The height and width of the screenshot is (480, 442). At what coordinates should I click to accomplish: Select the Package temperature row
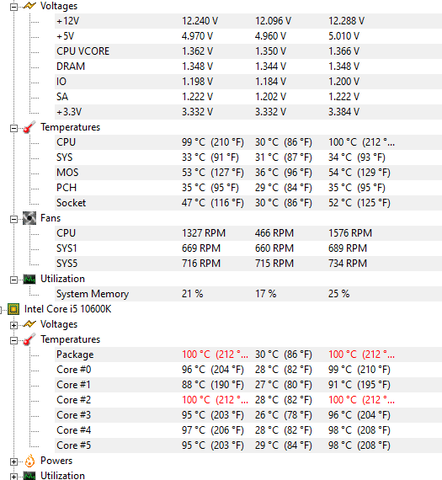pyautogui.click(x=248, y=354)
